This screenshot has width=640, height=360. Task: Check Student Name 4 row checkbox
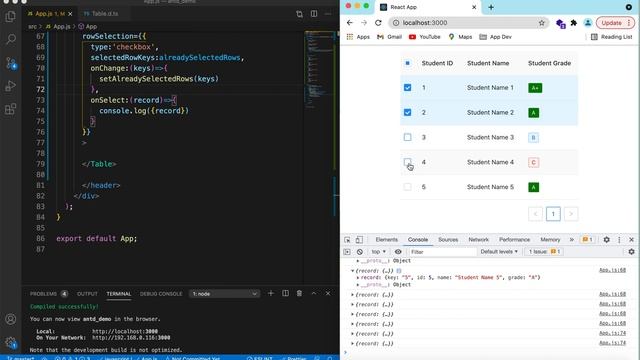pyautogui.click(x=407, y=162)
